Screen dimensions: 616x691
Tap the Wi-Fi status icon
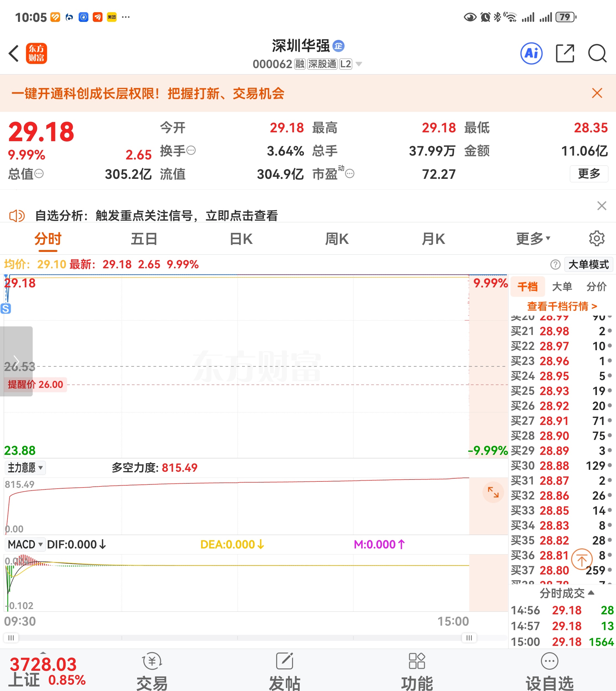pyautogui.click(x=510, y=17)
